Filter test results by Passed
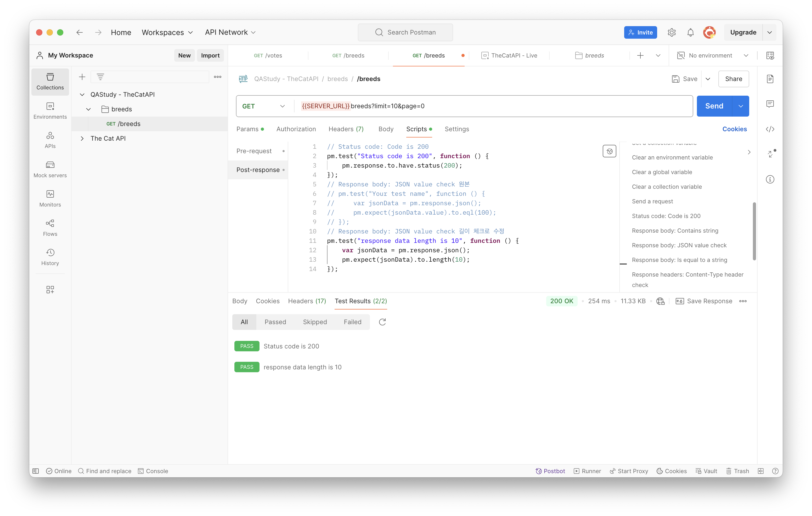The image size is (812, 516). 275,322
